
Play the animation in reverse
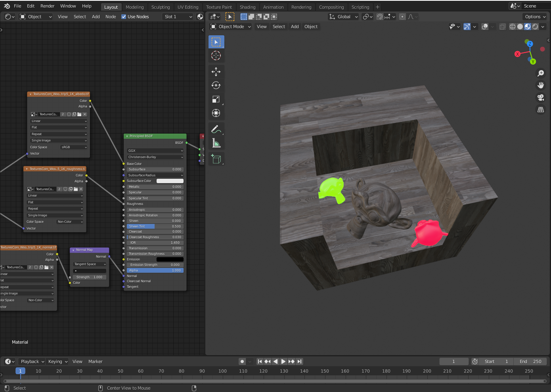tap(275, 361)
